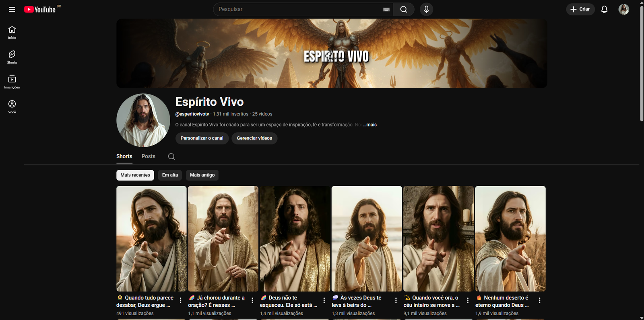Click Gerenciar vídeos

click(x=254, y=138)
